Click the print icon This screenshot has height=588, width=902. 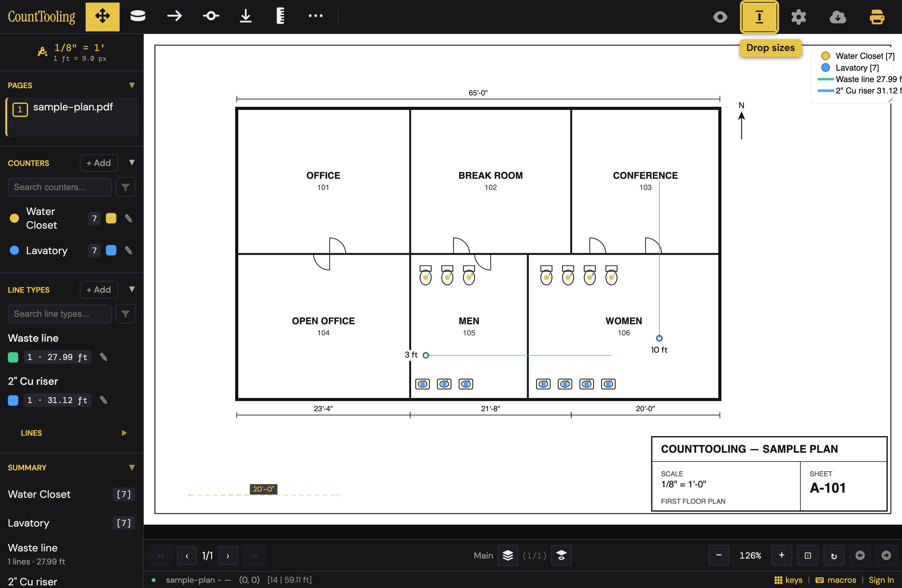coord(877,17)
